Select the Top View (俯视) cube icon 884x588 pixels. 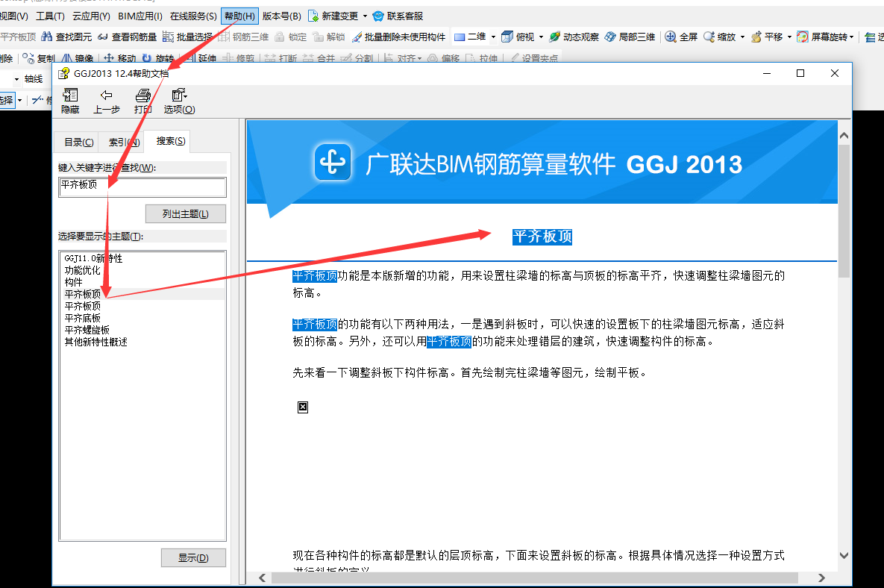tap(507, 37)
